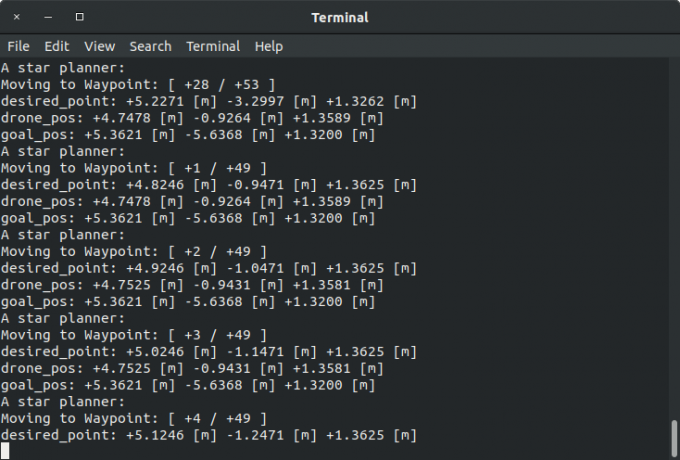Click the vertical scrollbar thumb

coord(674,437)
